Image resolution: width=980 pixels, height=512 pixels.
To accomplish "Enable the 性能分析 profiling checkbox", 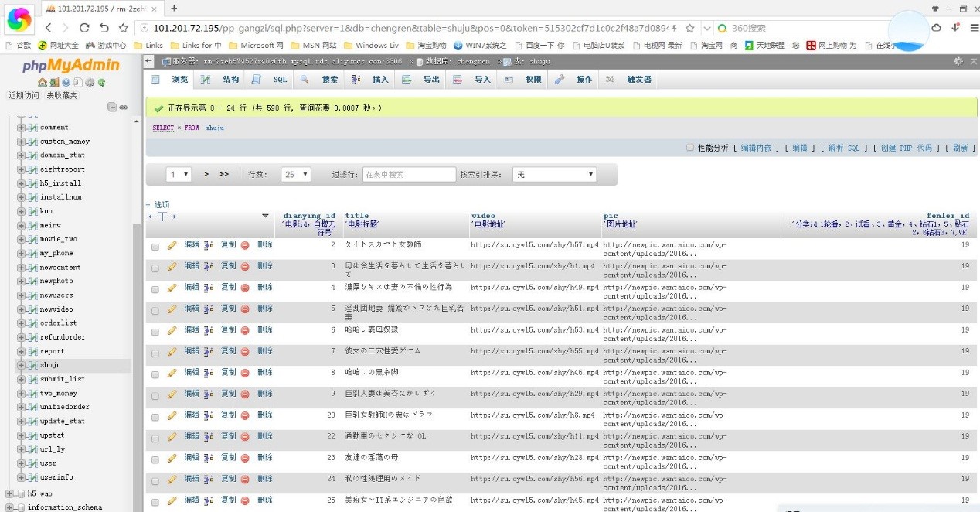I will point(690,148).
